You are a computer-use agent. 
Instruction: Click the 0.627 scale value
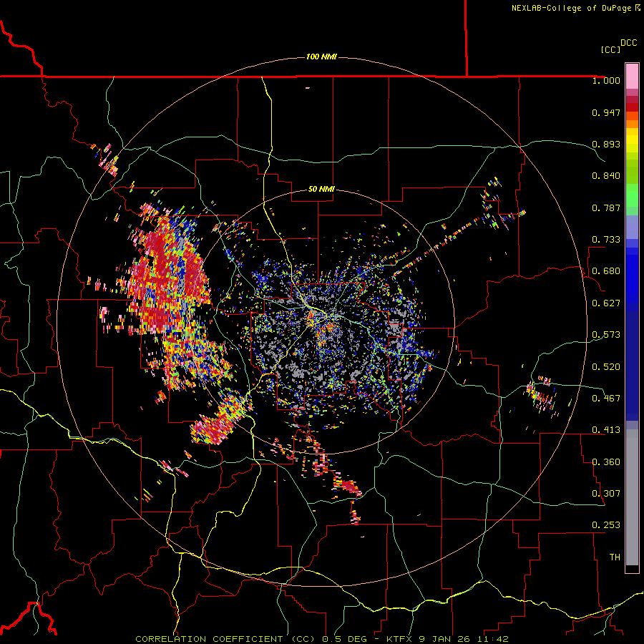coord(606,303)
